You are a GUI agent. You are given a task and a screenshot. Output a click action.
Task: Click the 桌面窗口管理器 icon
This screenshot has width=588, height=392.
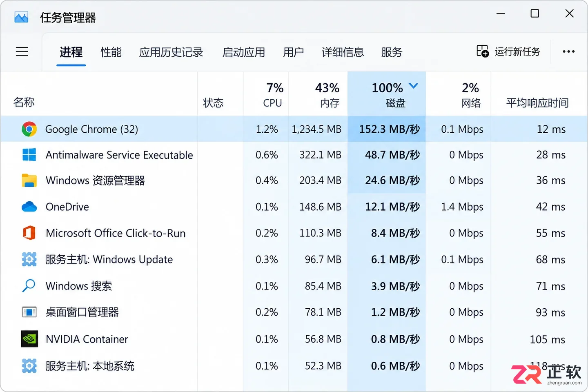pyautogui.click(x=29, y=312)
